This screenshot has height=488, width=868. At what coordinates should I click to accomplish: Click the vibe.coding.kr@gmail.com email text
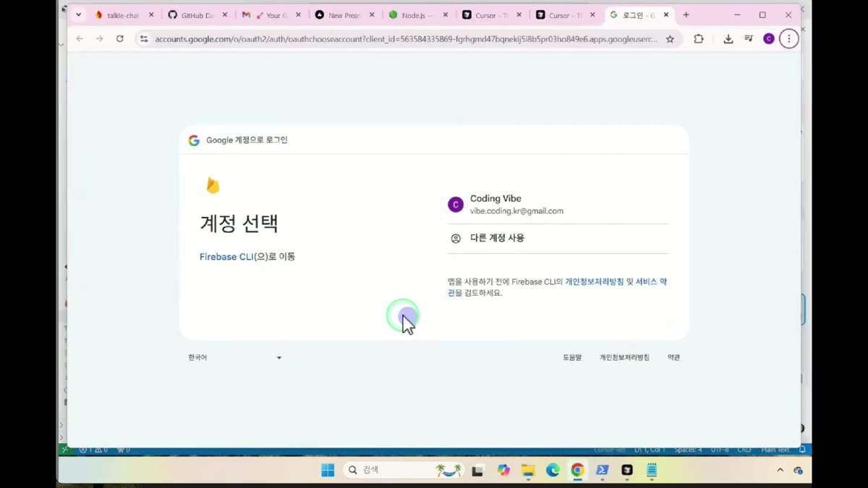(x=516, y=211)
